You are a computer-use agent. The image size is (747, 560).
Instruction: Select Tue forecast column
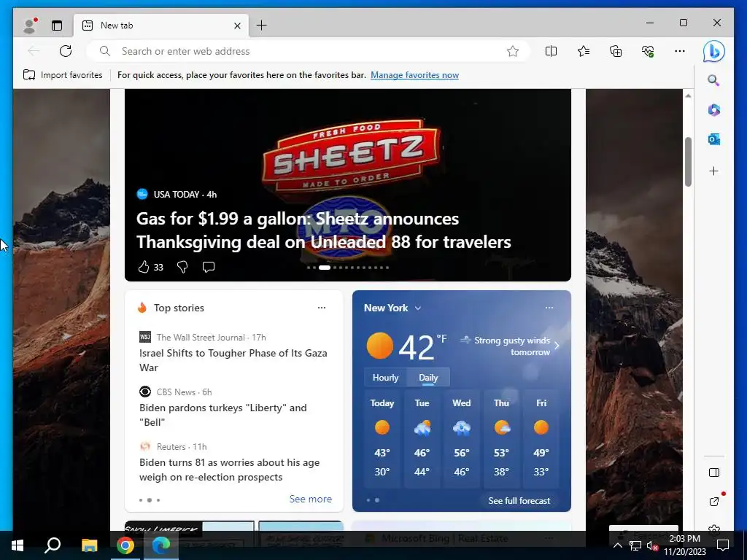pos(422,438)
